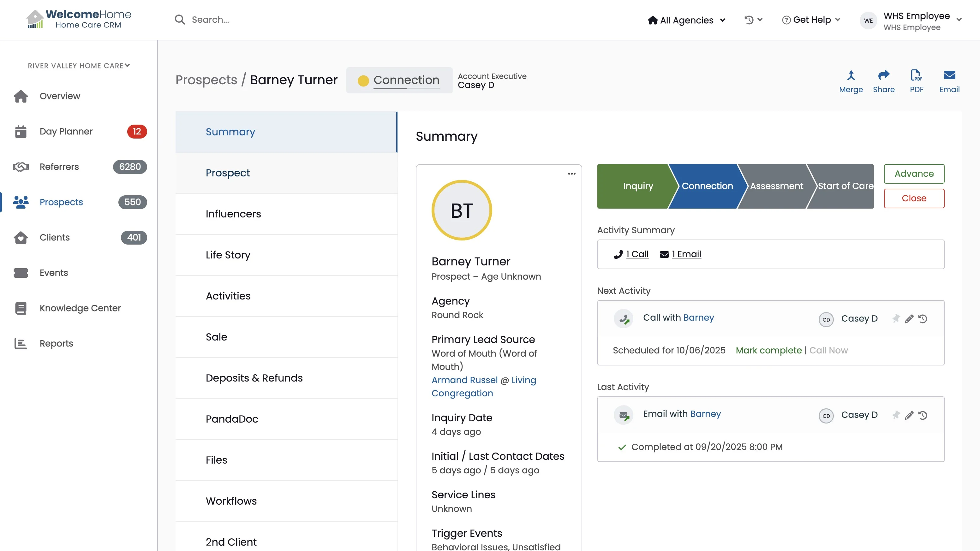The width and height of the screenshot is (980, 551).
Task: Click Mark complete link
Action: [768, 350]
